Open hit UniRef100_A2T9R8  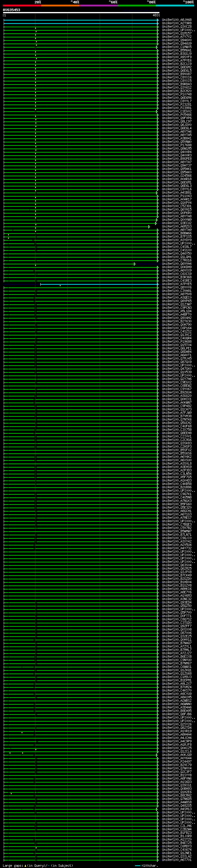pyautogui.click(x=176, y=23)
